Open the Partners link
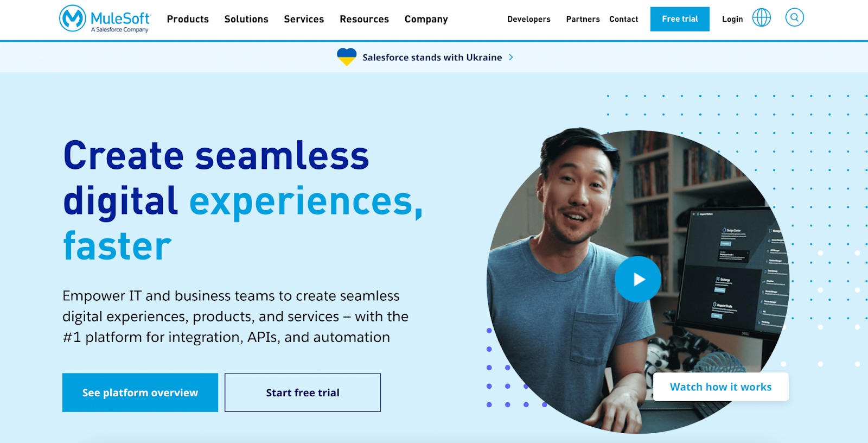The image size is (868, 443). pos(583,19)
